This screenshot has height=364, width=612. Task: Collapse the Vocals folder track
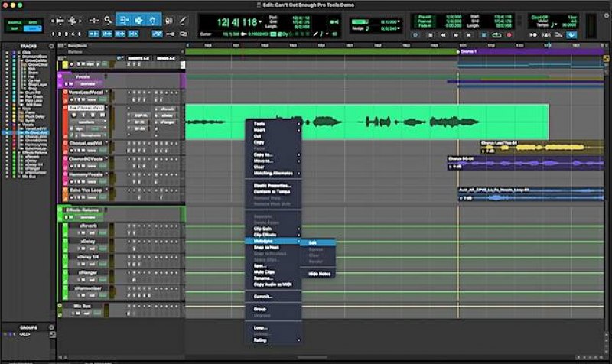click(x=60, y=76)
